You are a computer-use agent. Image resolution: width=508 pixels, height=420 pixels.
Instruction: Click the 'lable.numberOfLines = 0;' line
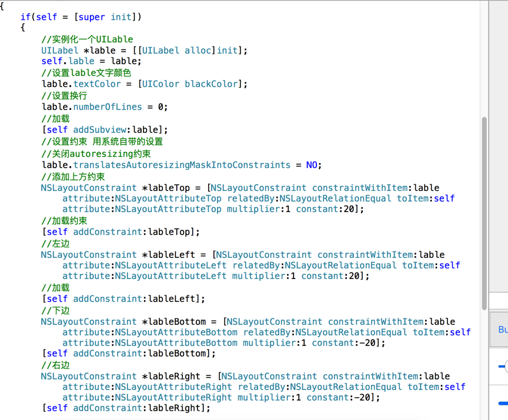[x=105, y=107]
